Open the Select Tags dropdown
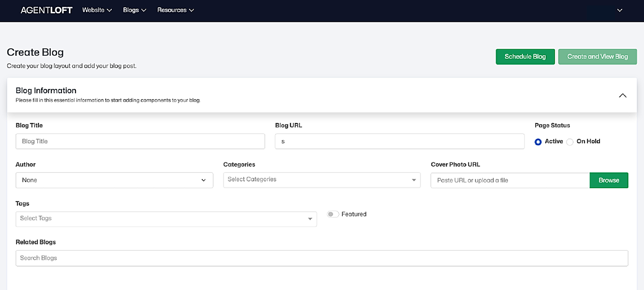Screen dimensions: 644x290 pos(166,219)
